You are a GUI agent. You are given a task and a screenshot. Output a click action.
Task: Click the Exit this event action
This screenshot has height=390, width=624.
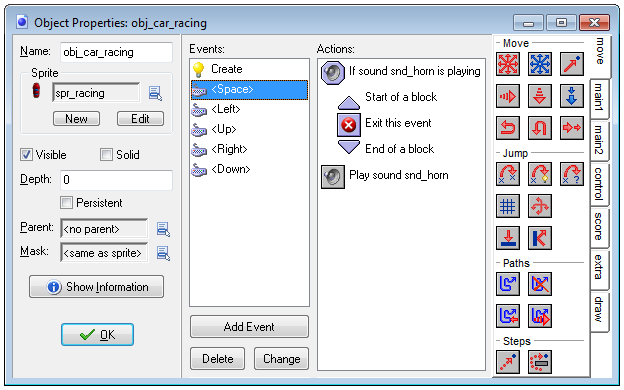click(384, 124)
